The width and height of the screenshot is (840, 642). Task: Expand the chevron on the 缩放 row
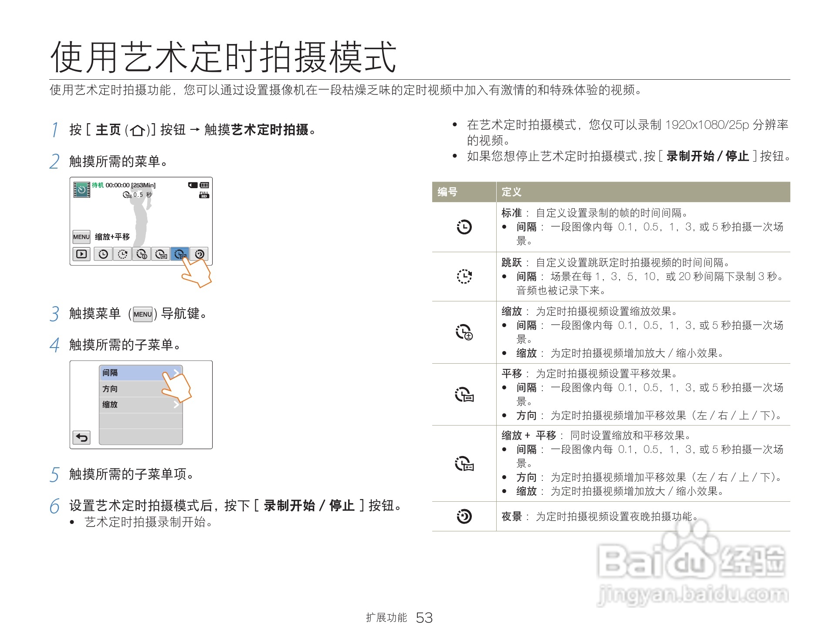[x=176, y=405]
